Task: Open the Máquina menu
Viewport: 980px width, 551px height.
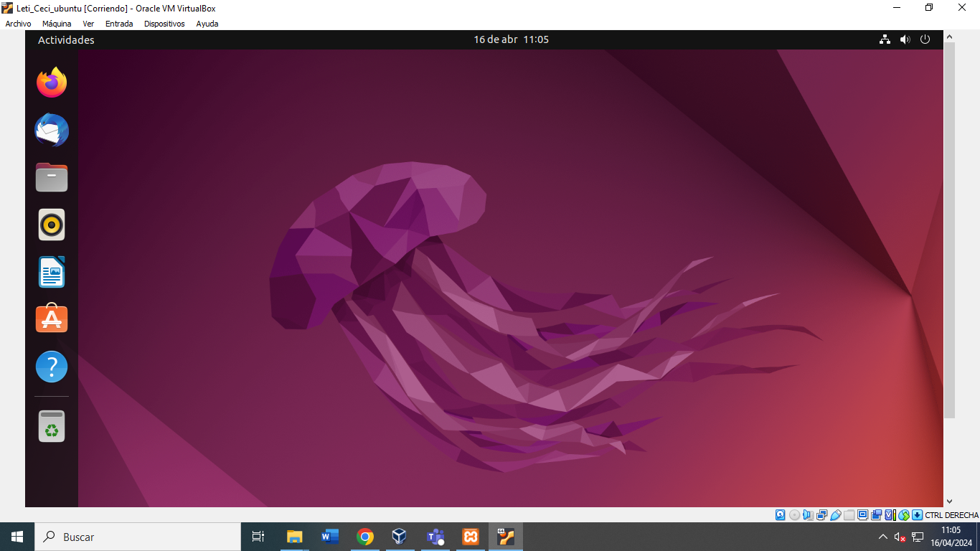Action: [x=57, y=24]
